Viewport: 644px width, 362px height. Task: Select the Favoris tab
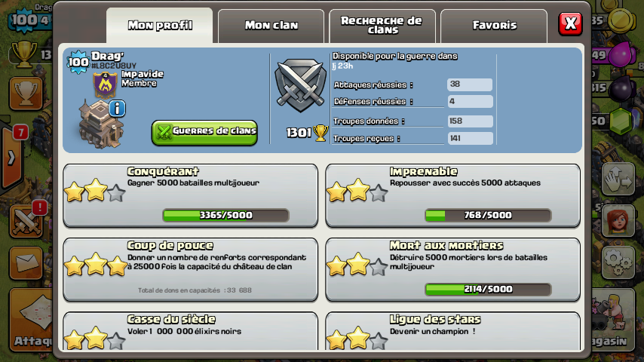[494, 26]
